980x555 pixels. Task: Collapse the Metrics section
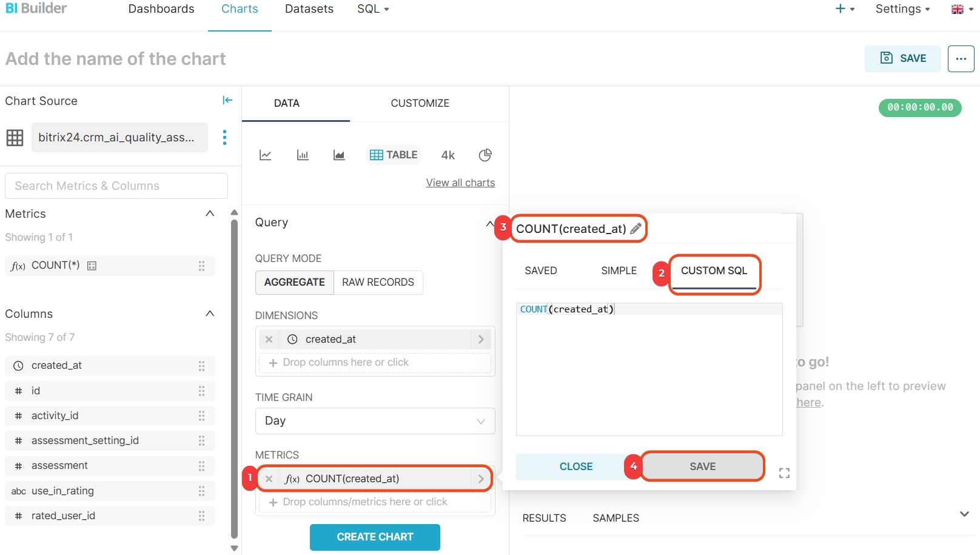click(x=210, y=214)
